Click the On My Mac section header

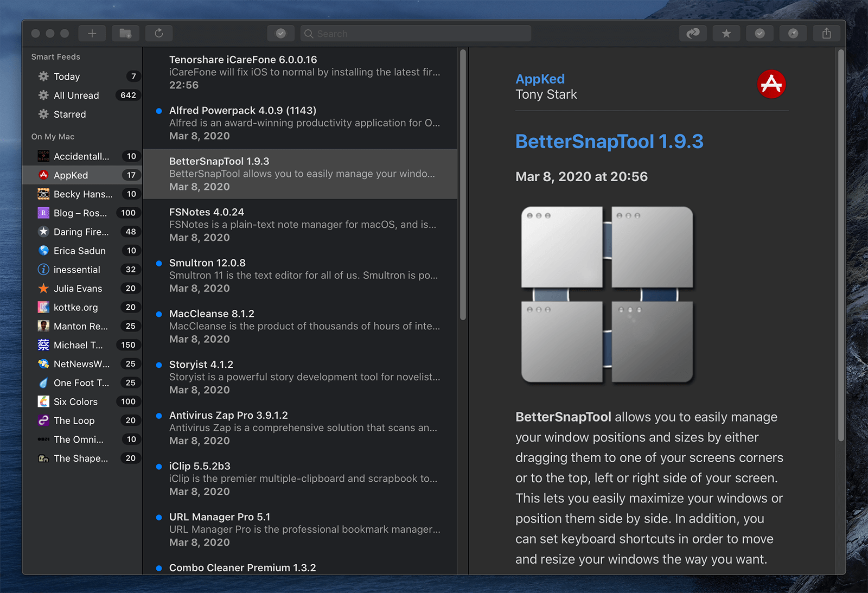(x=53, y=137)
